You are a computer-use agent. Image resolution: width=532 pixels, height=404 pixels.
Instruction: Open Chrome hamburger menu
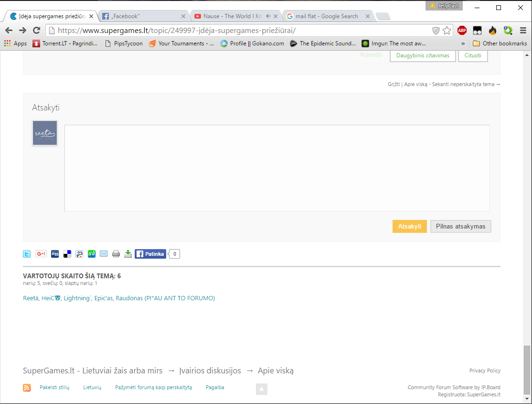523,31
